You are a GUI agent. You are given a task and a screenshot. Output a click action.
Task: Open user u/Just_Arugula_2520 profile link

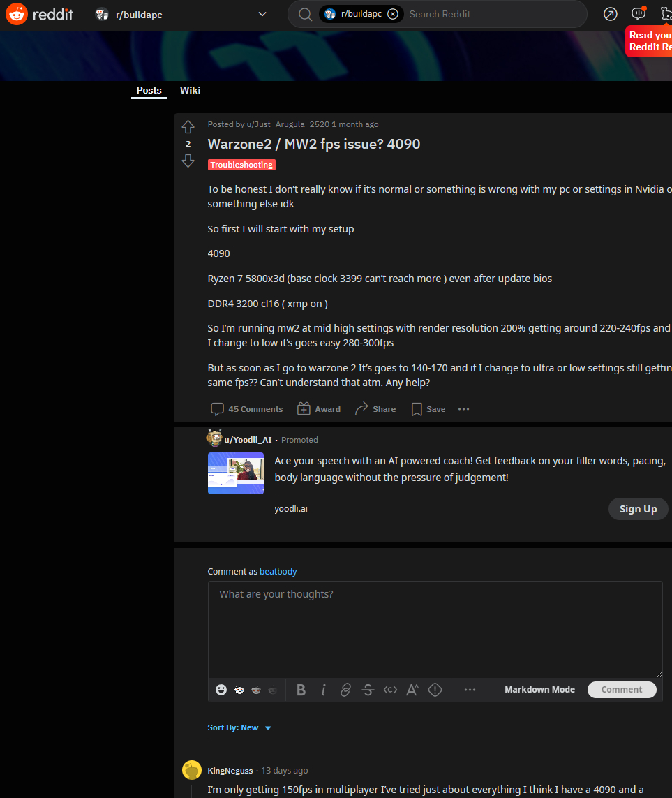tap(288, 124)
